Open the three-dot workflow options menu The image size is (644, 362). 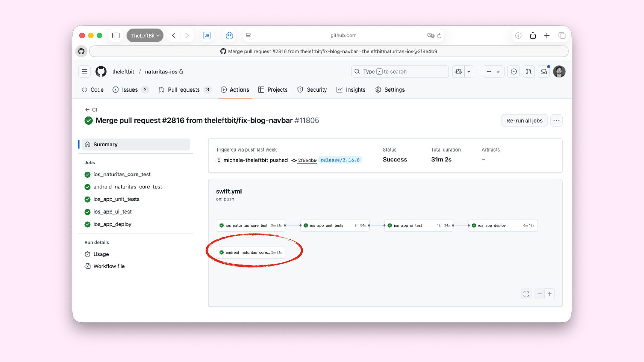tap(556, 120)
